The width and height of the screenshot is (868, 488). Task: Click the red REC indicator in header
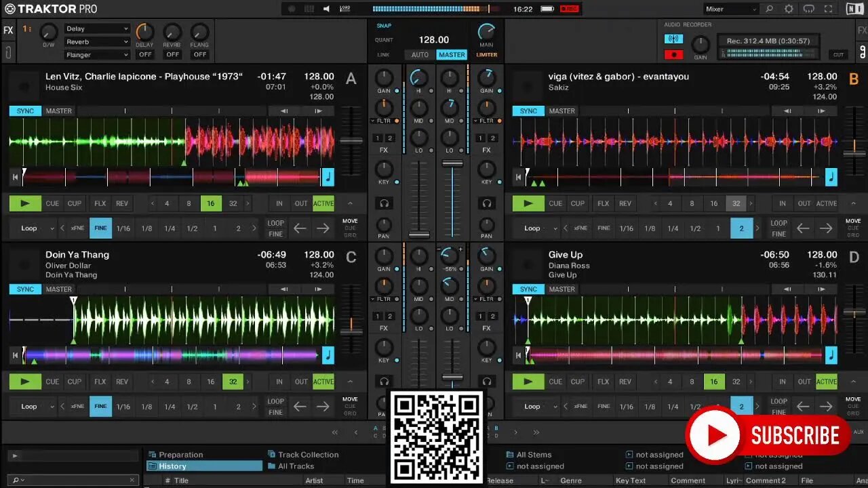[x=570, y=9]
